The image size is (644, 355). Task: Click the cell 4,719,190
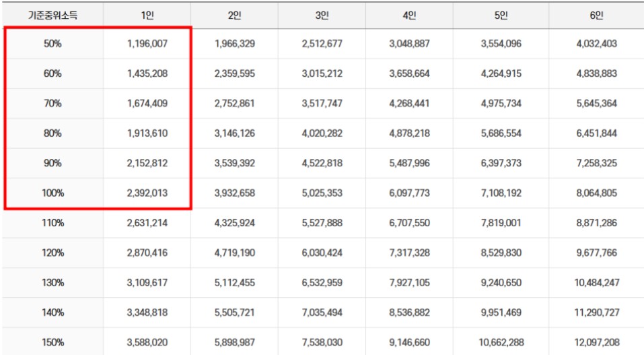tap(234, 253)
